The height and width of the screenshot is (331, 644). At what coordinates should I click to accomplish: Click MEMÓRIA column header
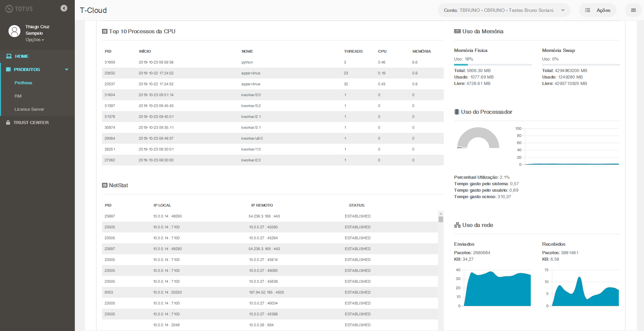[x=422, y=51]
